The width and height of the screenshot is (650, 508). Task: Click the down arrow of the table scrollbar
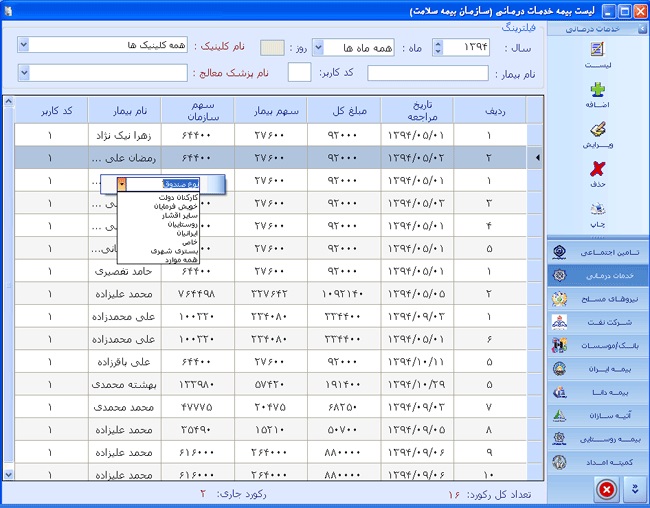pyautogui.click(x=8, y=474)
